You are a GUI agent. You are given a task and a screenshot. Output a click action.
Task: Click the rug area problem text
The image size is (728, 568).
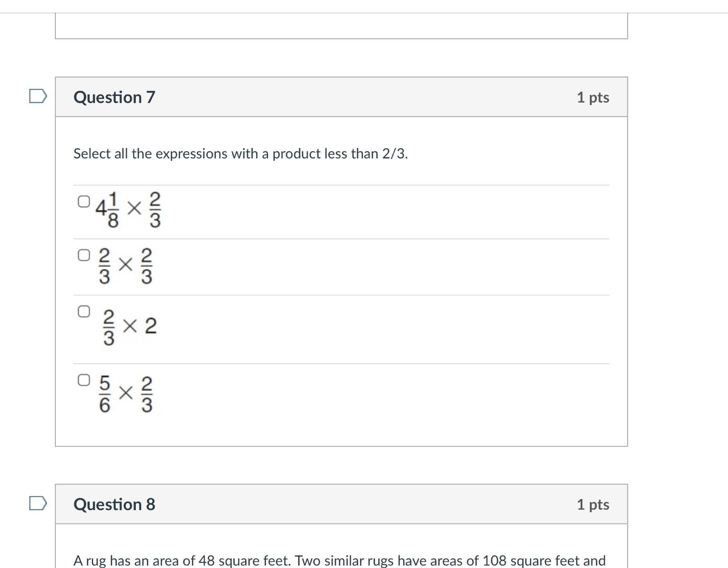point(339,560)
